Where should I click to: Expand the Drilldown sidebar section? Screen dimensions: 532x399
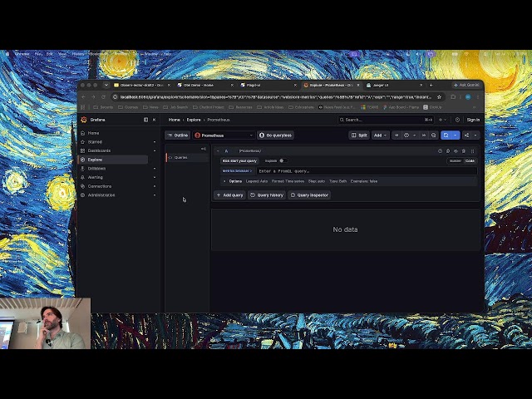[x=155, y=168]
